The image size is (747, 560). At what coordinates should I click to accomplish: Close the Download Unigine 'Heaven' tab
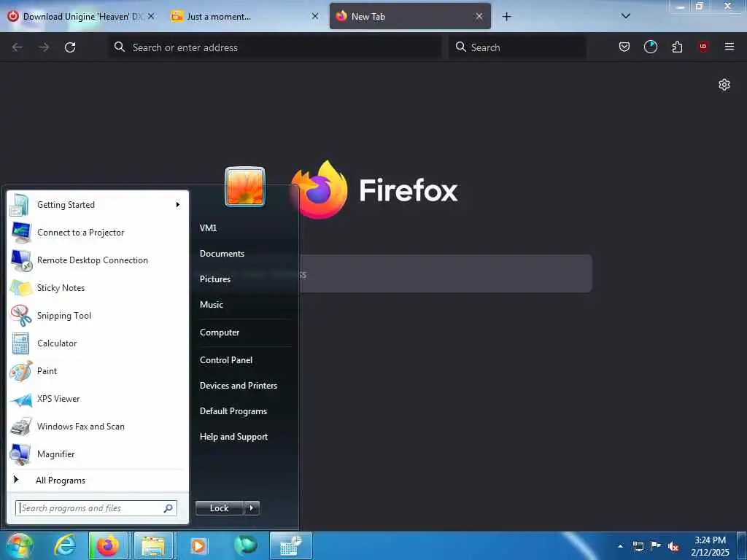pos(150,16)
